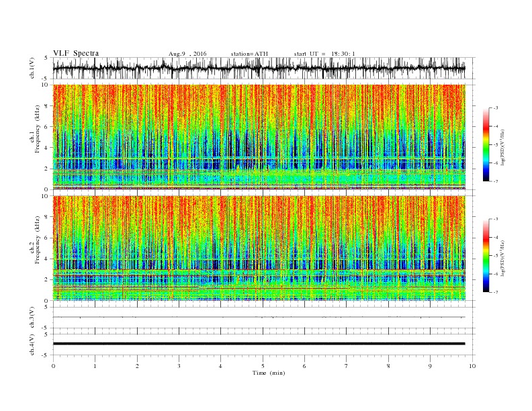Click inside the ch.2 spectrogram panel

[259, 248]
